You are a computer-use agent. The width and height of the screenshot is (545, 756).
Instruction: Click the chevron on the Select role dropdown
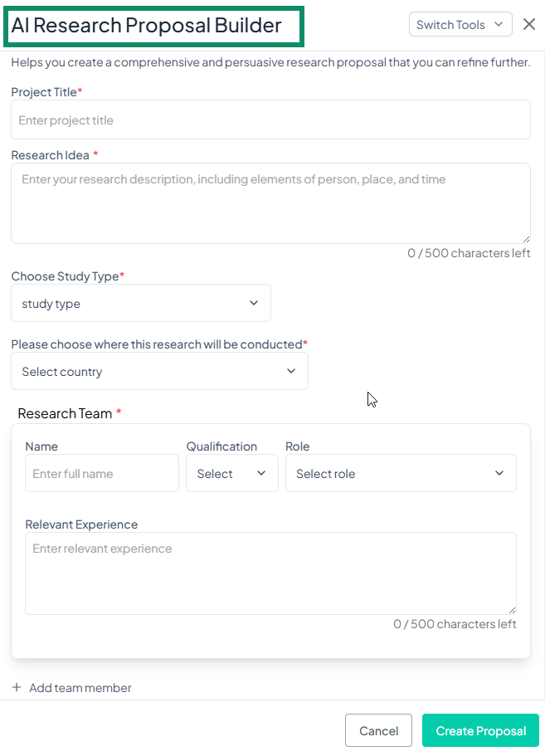tap(499, 473)
